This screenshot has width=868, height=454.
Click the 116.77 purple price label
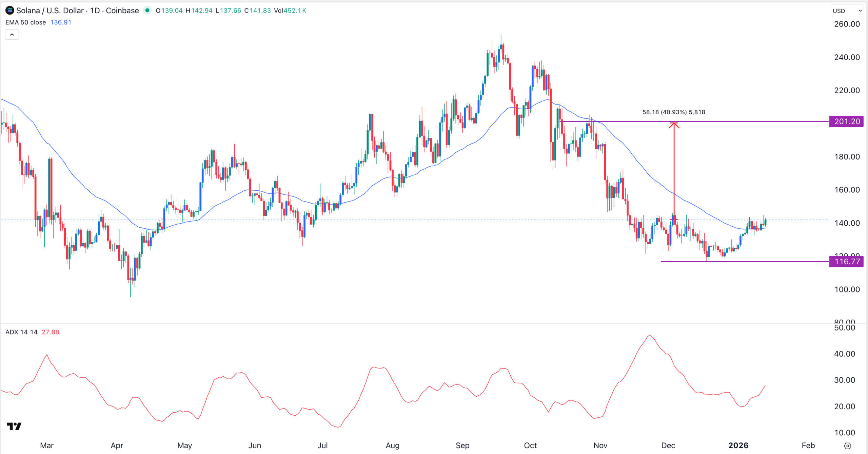[x=847, y=262]
